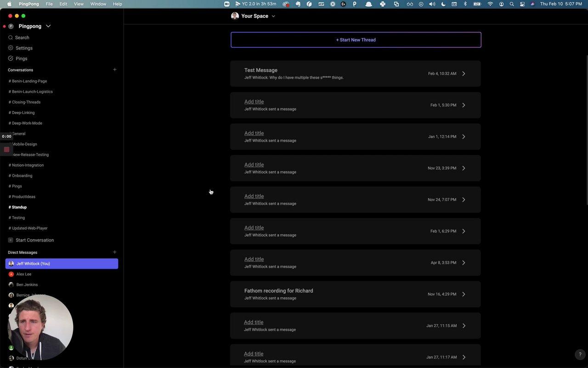Click the chevron on the Jan 1, 12:14 PM thread

pos(464,137)
